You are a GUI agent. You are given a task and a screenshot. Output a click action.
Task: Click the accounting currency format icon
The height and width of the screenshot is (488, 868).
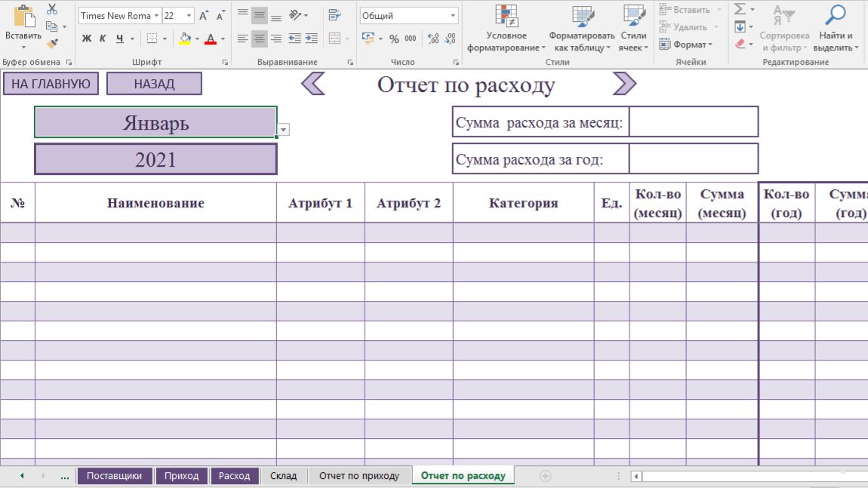368,38
